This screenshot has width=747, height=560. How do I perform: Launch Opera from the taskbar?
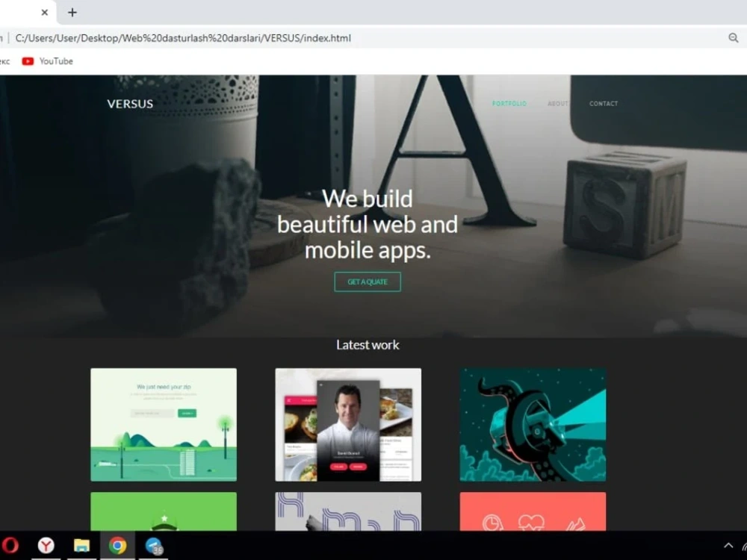[x=11, y=547]
